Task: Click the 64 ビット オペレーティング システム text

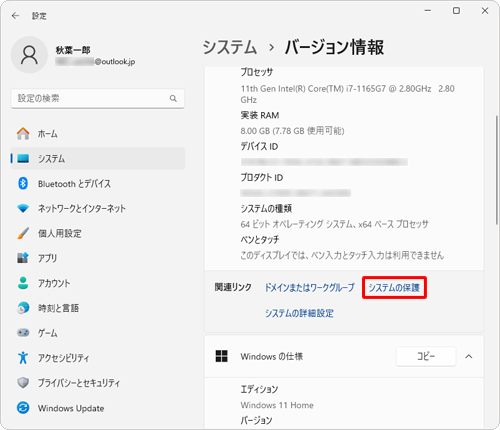Action: click(x=334, y=224)
